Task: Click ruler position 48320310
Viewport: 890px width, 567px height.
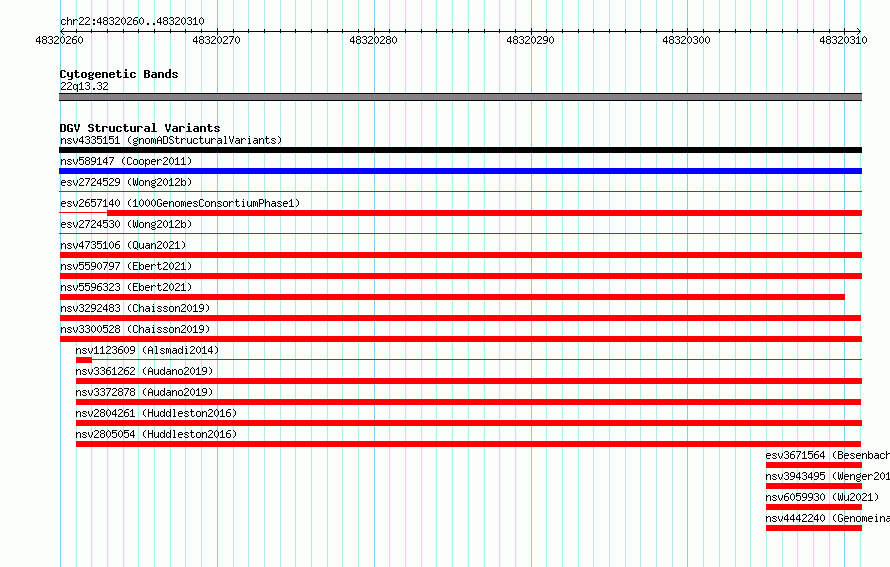Action: (x=843, y=40)
